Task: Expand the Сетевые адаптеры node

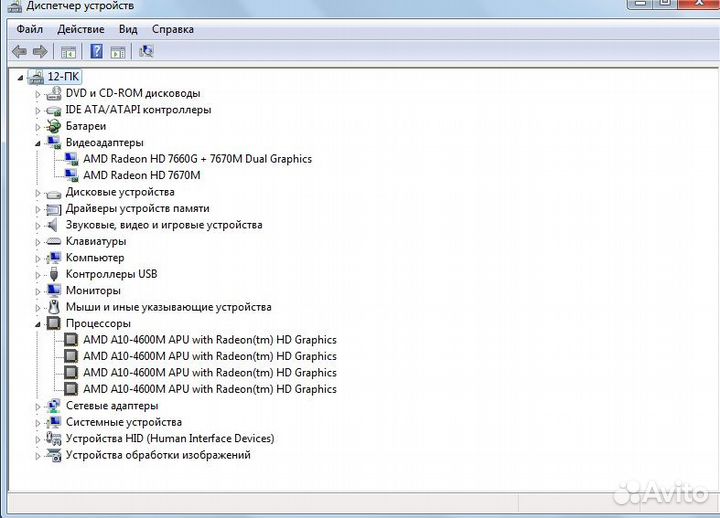Action: pos(38,406)
